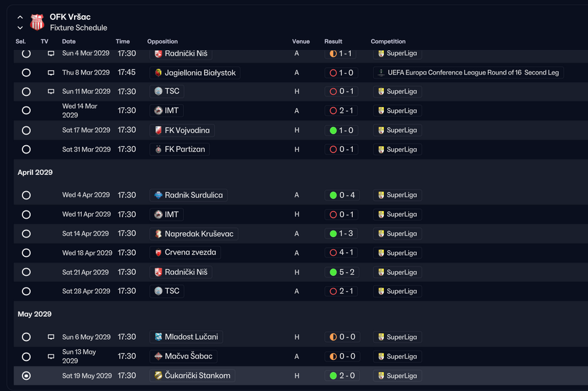Click the 17:45 kick-off time cell

coord(127,72)
